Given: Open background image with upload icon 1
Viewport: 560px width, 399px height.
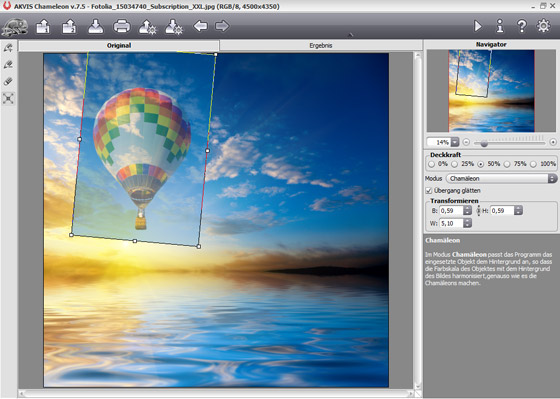Looking at the screenshot, I should (x=43, y=27).
